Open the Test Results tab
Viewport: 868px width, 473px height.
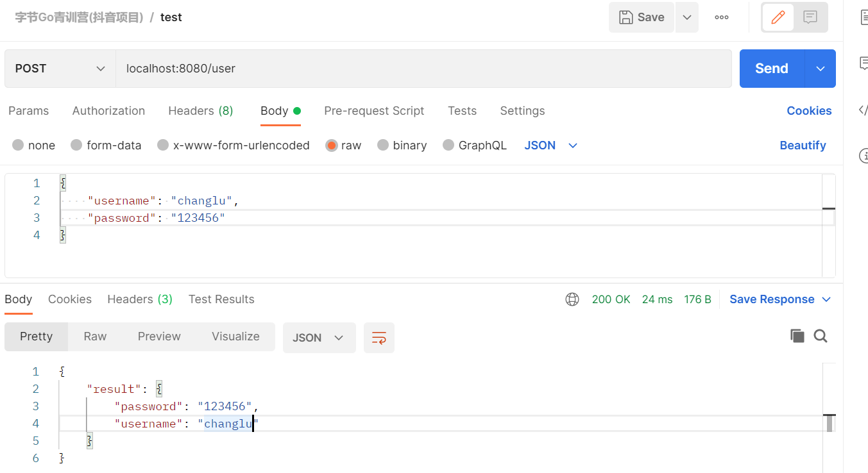click(221, 299)
